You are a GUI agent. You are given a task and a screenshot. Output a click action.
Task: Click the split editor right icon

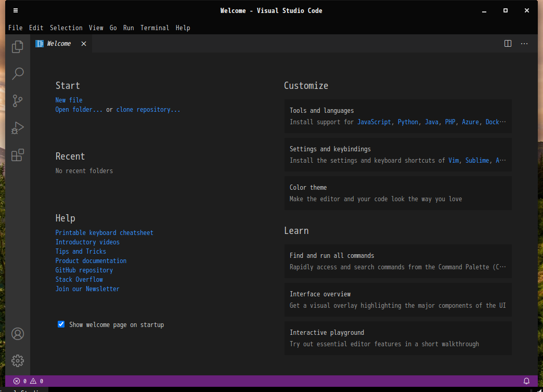coord(508,44)
